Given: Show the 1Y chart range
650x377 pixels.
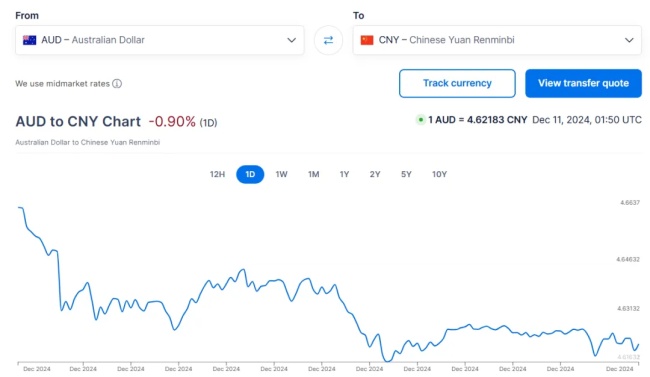Looking at the screenshot, I should tap(344, 174).
